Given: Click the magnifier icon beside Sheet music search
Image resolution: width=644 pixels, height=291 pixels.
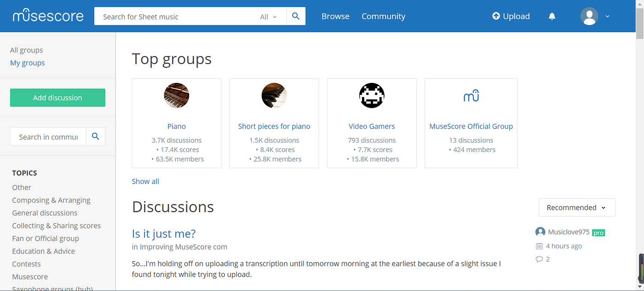Looking at the screenshot, I should 296,16.
